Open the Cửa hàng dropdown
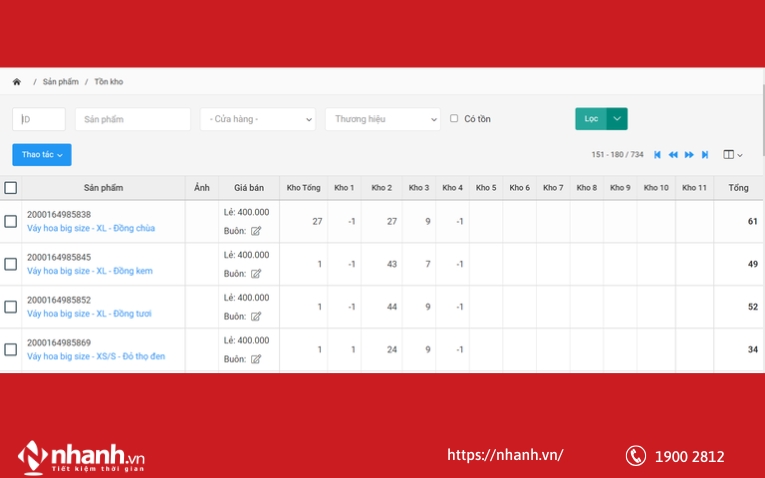 coord(258,119)
